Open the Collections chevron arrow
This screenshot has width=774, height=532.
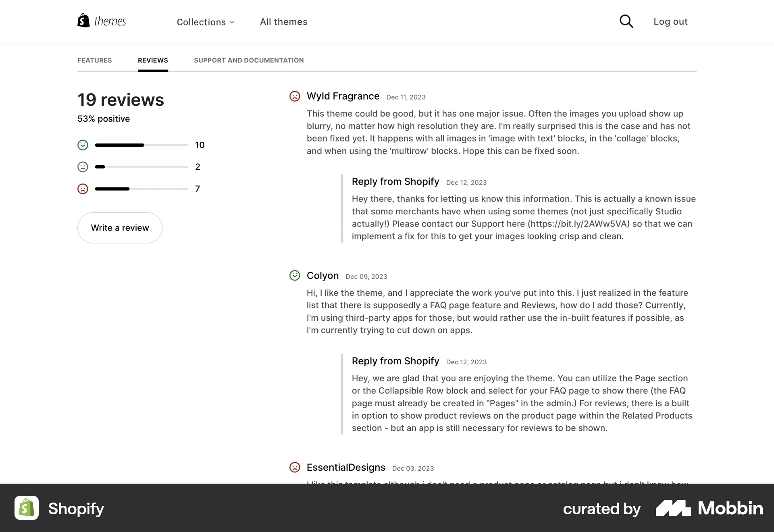tap(232, 23)
